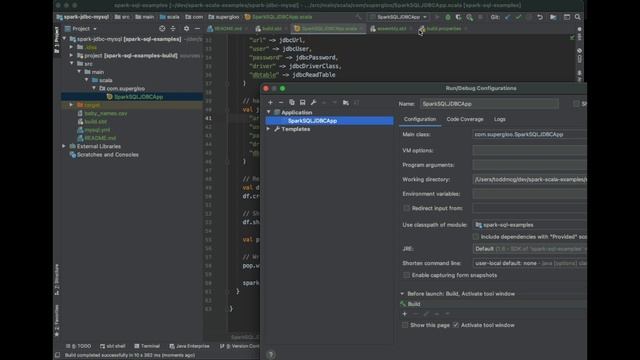This screenshot has height=360, width=640.
Task: Click the VM options field
Action: (530, 151)
